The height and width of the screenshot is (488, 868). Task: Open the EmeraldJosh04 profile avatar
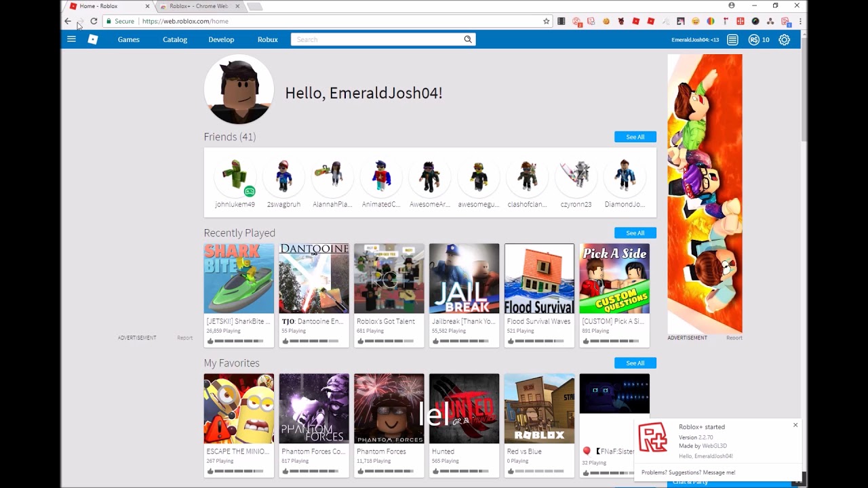click(x=239, y=89)
